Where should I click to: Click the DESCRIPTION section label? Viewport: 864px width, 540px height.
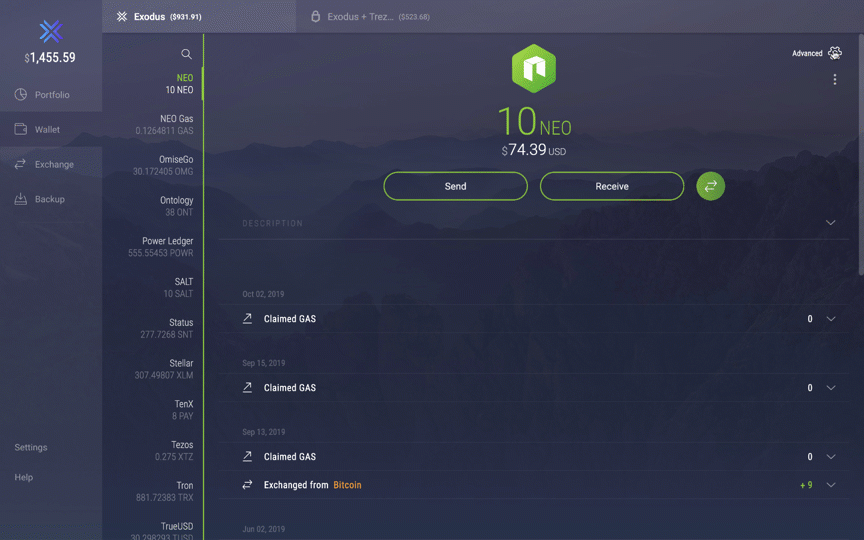(x=272, y=223)
